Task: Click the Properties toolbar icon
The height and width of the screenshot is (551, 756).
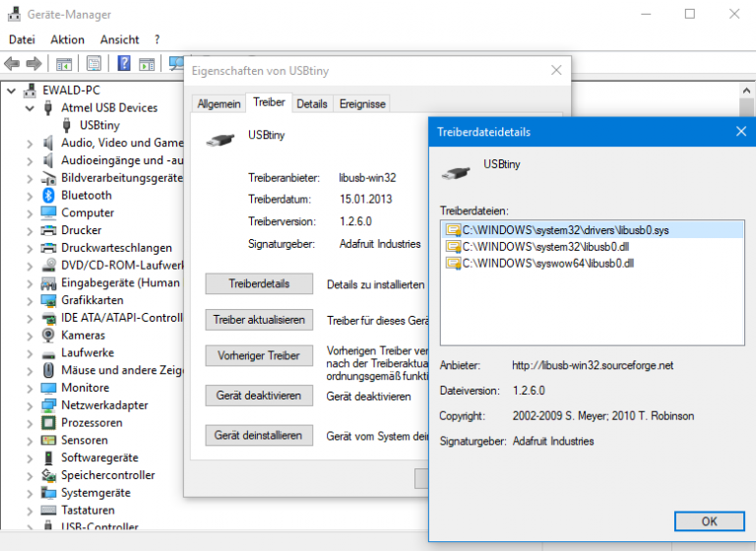Action: coord(94,64)
